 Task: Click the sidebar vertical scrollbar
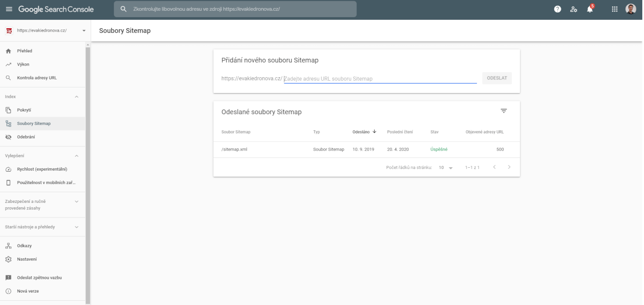88,172
